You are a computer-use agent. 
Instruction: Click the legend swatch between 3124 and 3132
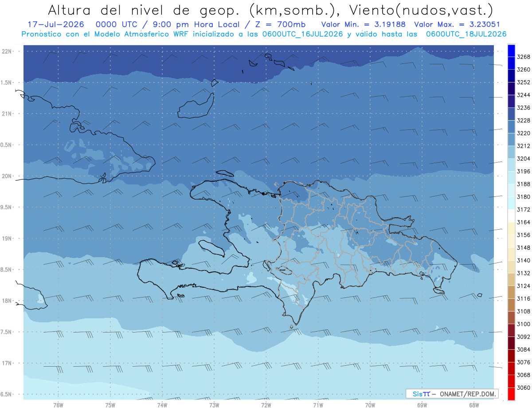[x=511, y=279]
